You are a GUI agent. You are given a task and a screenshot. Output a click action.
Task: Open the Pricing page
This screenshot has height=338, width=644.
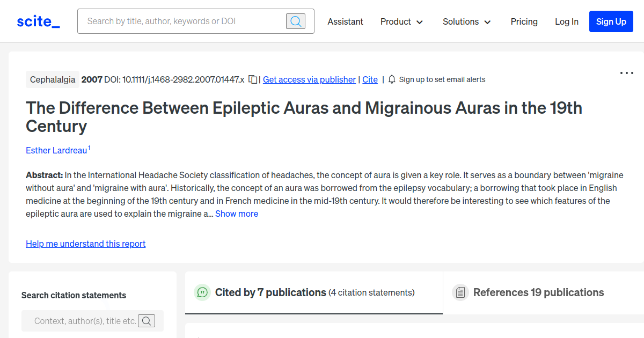point(524,21)
